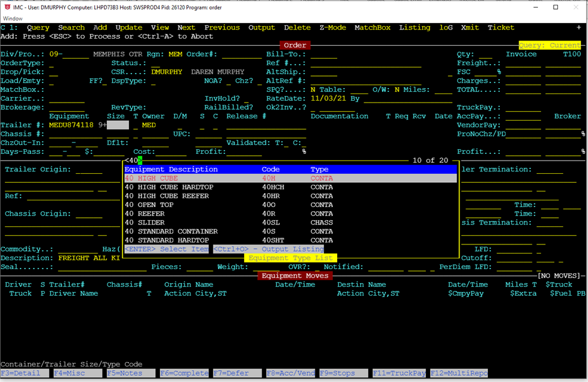Image resolution: width=588 pixels, height=382 pixels.
Task: Click the Trailer Origin input field
Action: pos(89,169)
